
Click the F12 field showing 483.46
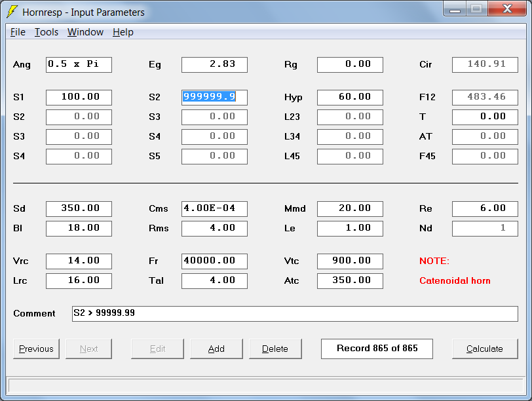[x=485, y=98]
